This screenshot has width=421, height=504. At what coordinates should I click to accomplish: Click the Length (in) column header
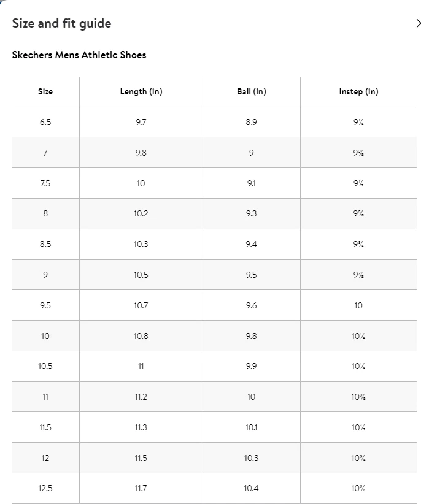click(141, 92)
